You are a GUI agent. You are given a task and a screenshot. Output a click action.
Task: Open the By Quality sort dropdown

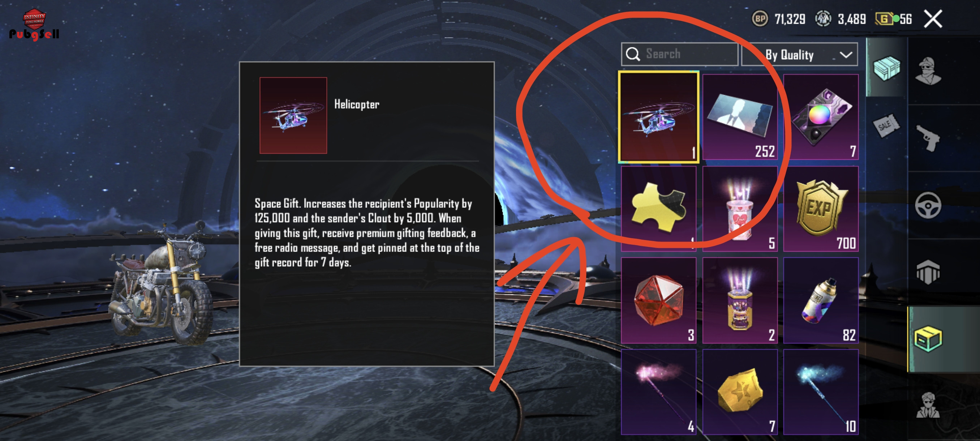point(799,55)
